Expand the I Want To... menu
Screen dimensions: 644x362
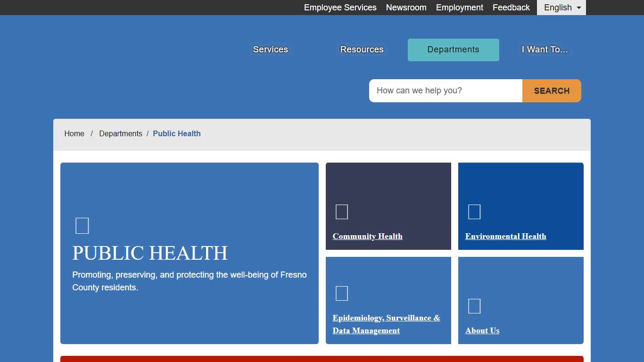coord(545,49)
